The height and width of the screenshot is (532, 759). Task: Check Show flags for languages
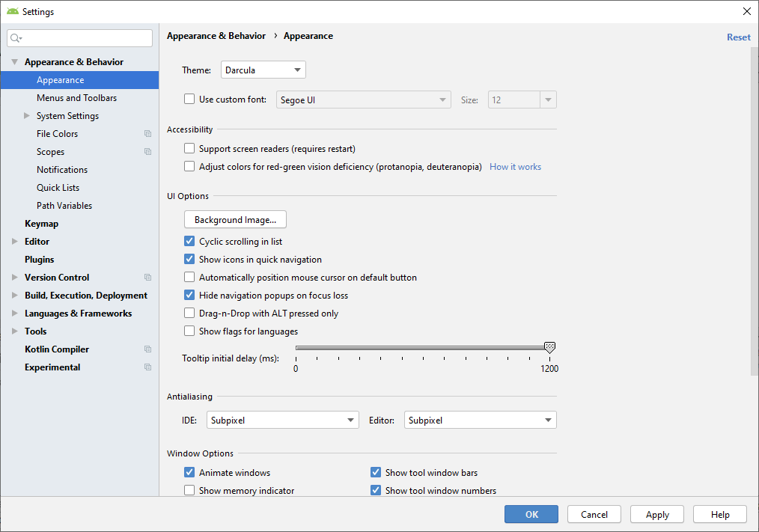coord(189,331)
